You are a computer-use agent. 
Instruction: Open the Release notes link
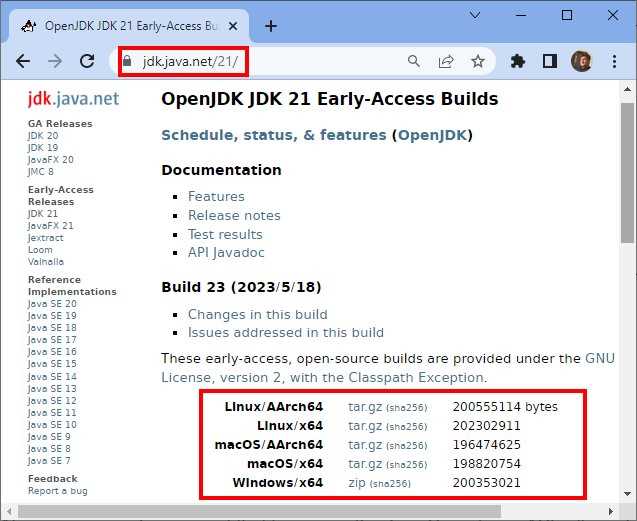pyautogui.click(x=234, y=215)
